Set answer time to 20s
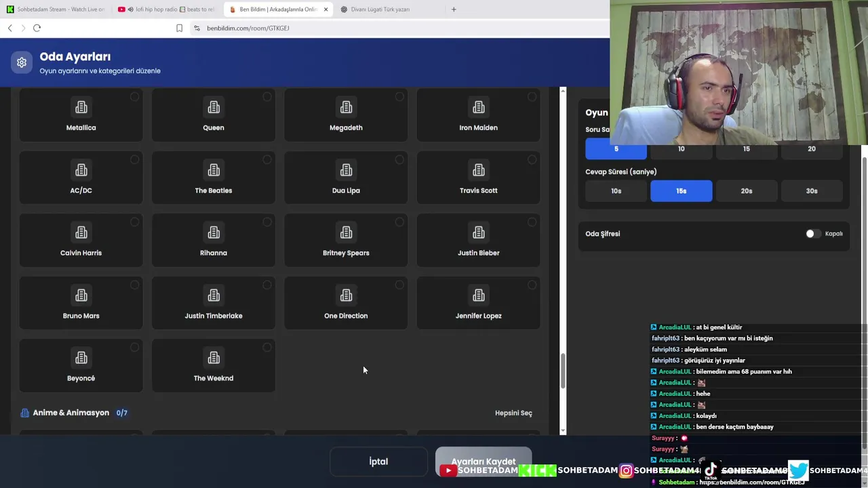 pyautogui.click(x=746, y=191)
